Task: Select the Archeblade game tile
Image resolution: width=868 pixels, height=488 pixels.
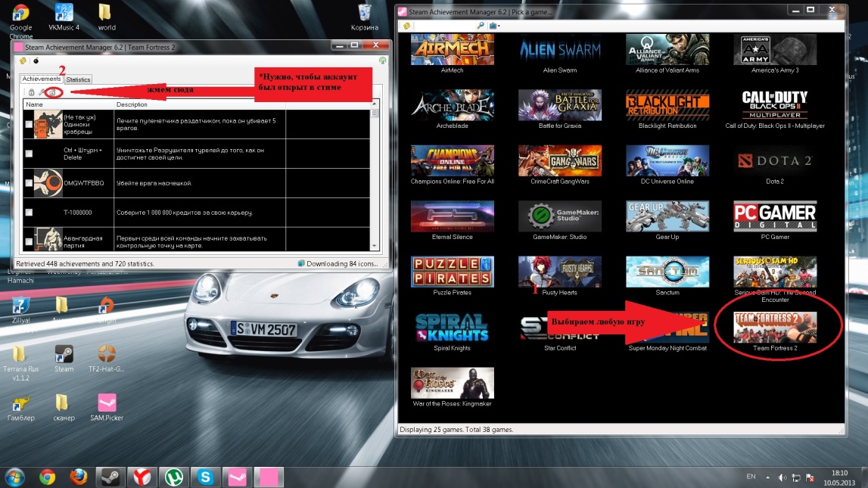Action: 453,105
